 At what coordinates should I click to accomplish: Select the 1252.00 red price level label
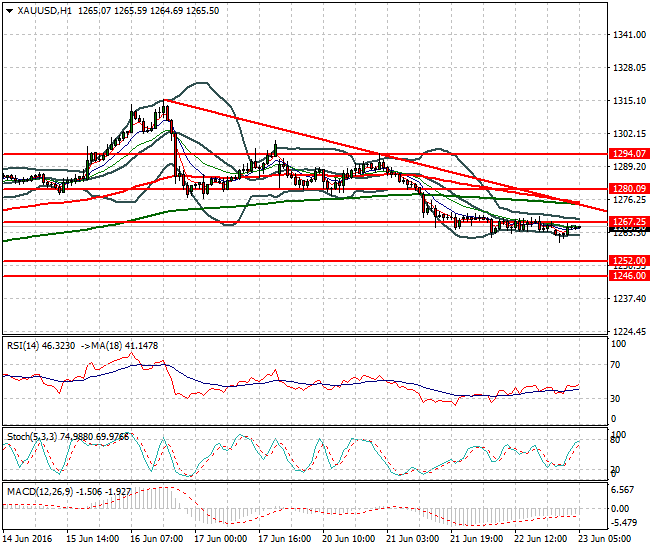(629, 261)
